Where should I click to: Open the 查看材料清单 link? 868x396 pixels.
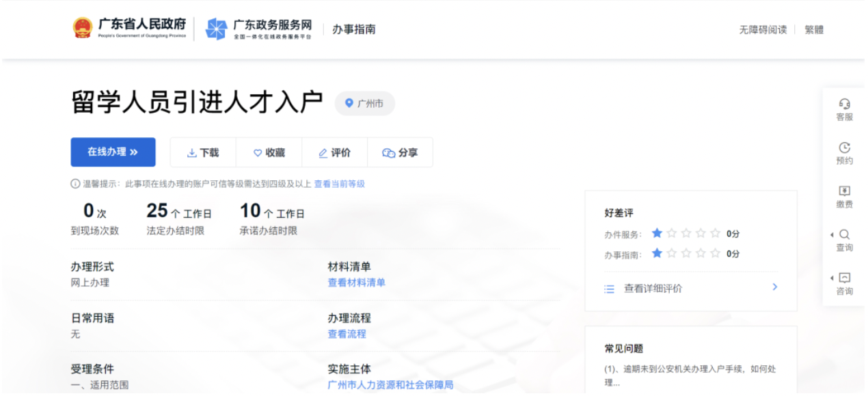click(356, 283)
